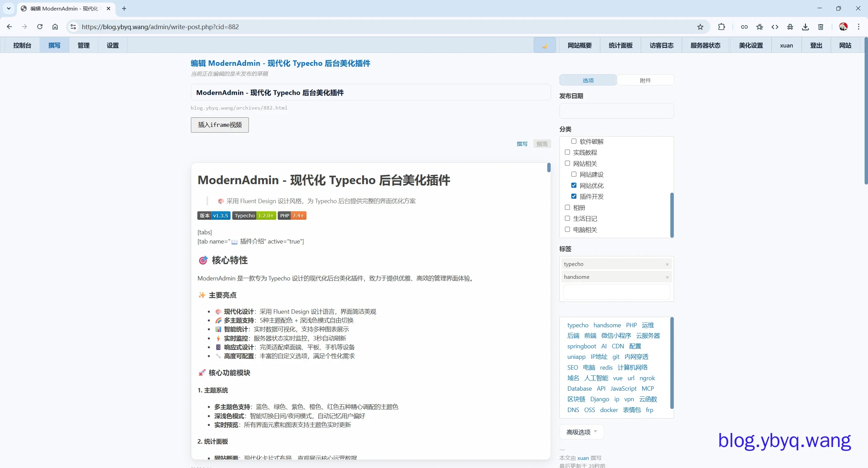Open the profile avatar menu

[x=843, y=27]
